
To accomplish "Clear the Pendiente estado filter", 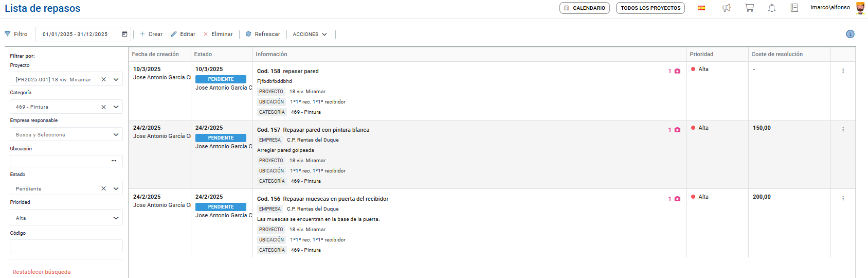I will tap(103, 188).
